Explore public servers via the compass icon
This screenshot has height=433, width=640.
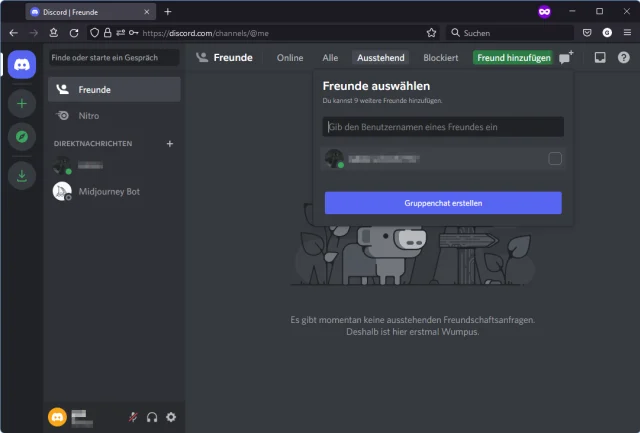(x=21, y=137)
